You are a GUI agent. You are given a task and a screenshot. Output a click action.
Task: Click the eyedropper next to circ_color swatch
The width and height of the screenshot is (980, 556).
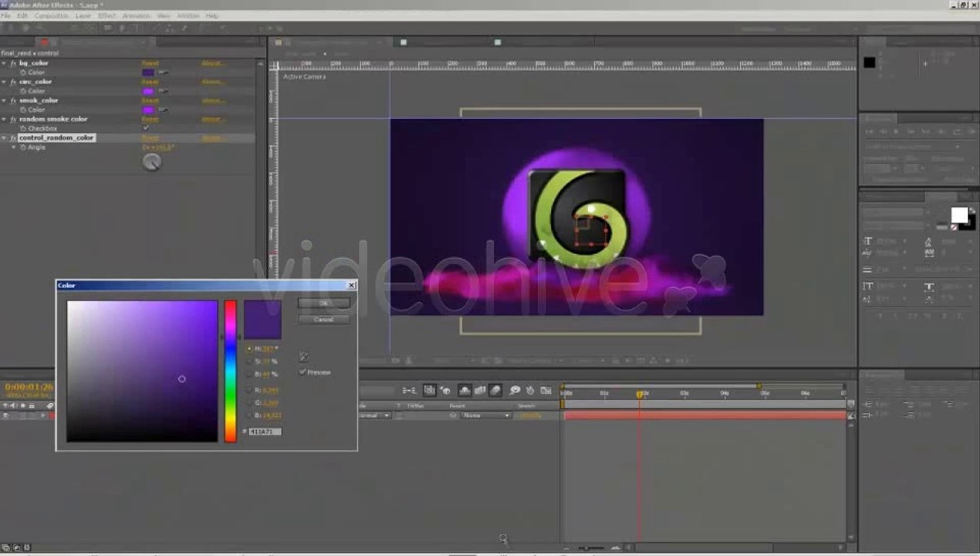[x=164, y=91]
